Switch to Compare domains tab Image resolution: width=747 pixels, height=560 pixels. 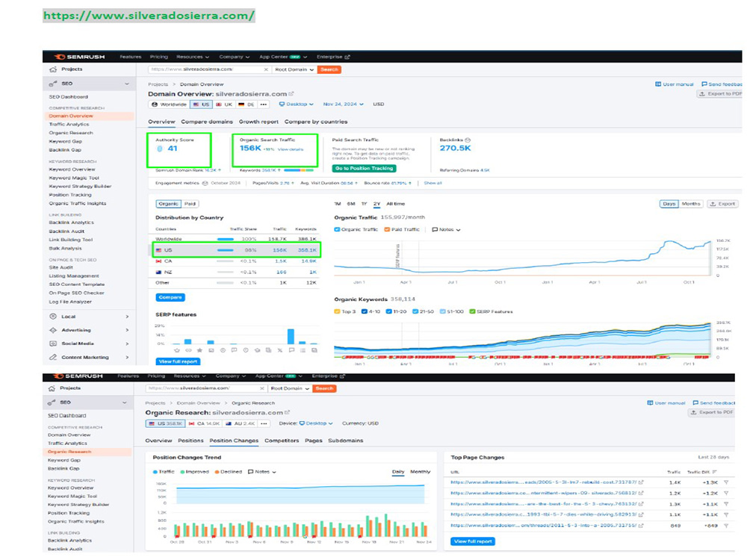(x=207, y=122)
